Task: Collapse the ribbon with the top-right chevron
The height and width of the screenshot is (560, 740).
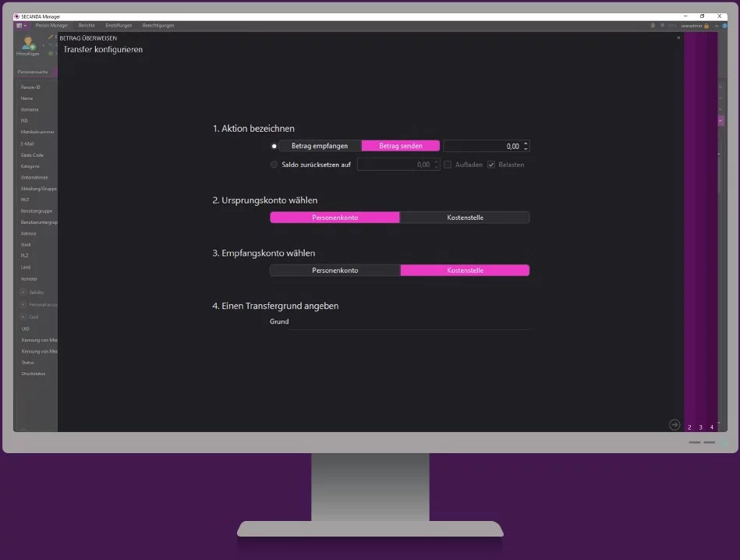Action: click(x=717, y=26)
